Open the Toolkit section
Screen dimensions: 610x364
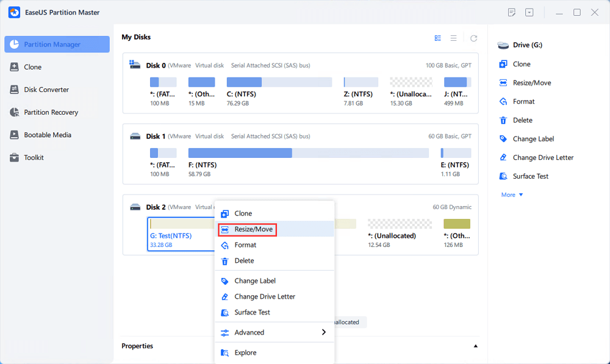(x=57, y=157)
